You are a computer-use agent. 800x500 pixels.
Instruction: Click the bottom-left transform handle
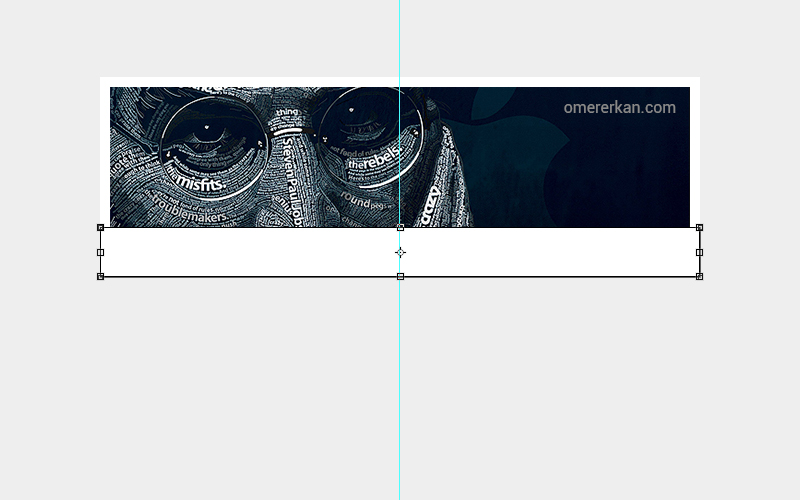coord(100,276)
